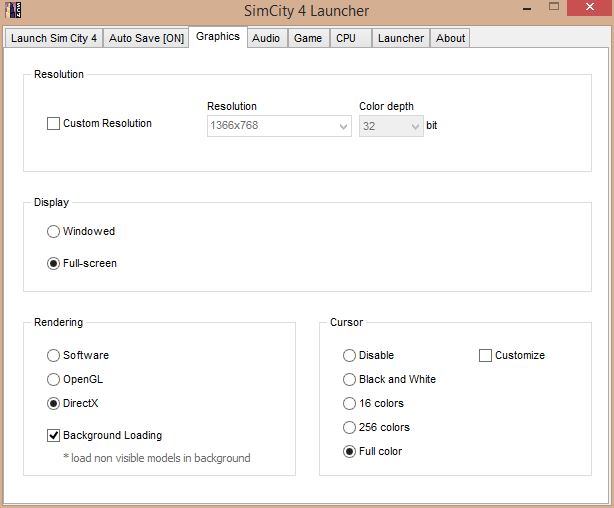Click the '* load non visible models in background' note
The height and width of the screenshot is (508, 614).
pyautogui.click(x=157, y=458)
